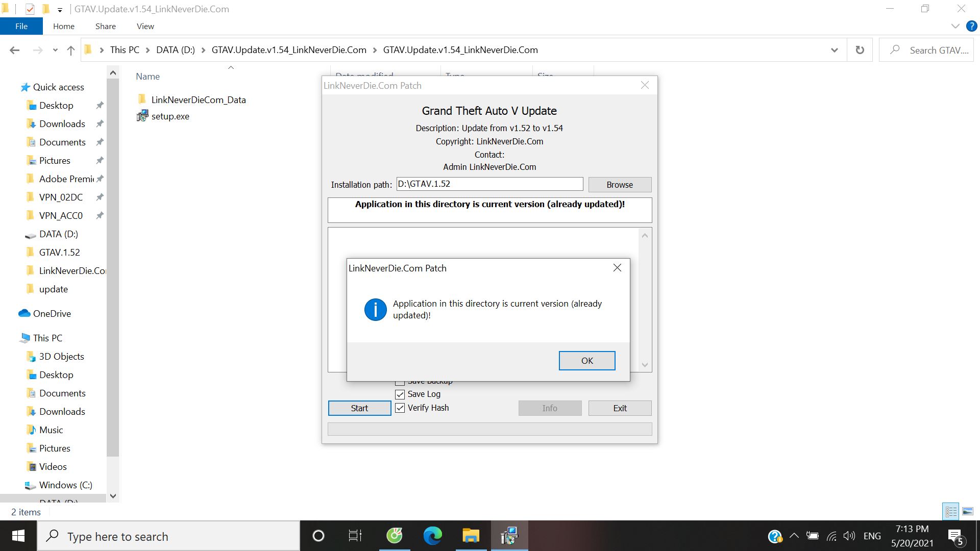Viewport: 980px width, 551px height.
Task: Expand the ribbon with the chevron
Action: (955, 26)
